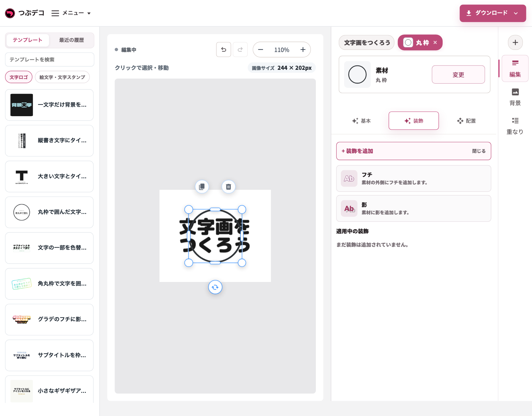The image size is (532, 416).
Task: Open the メニュー dropdown
Action: [x=71, y=13]
